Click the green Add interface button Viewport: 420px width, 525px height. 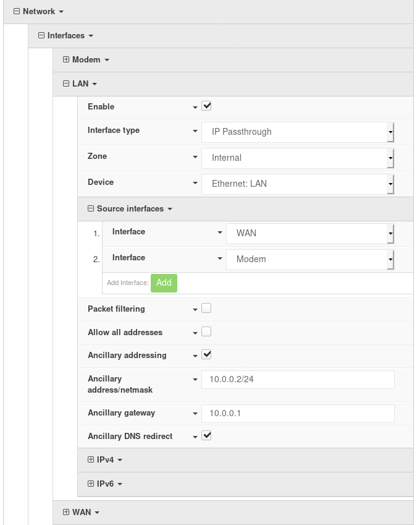pos(164,283)
